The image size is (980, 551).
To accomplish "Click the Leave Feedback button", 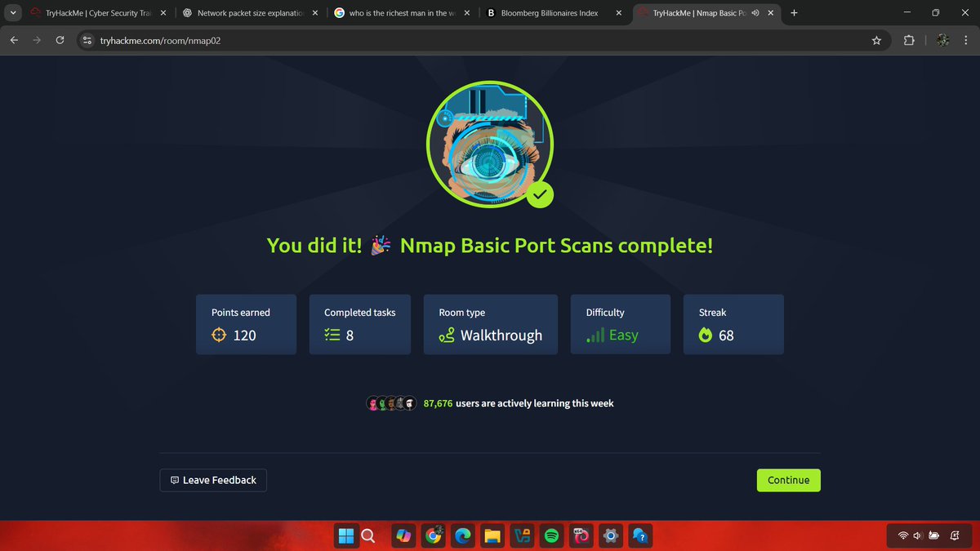I will [x=212, y=480].
